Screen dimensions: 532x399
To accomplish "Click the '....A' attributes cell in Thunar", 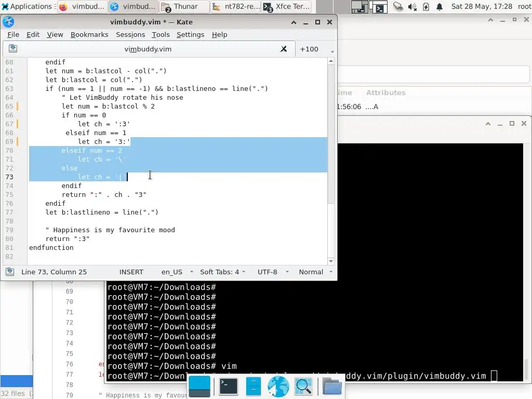I will click(x=372, y=107).
